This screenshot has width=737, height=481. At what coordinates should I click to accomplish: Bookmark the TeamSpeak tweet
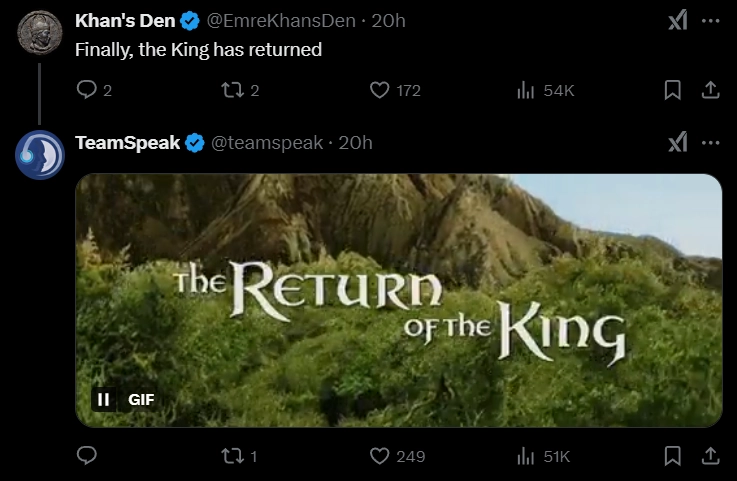(673, 456)
